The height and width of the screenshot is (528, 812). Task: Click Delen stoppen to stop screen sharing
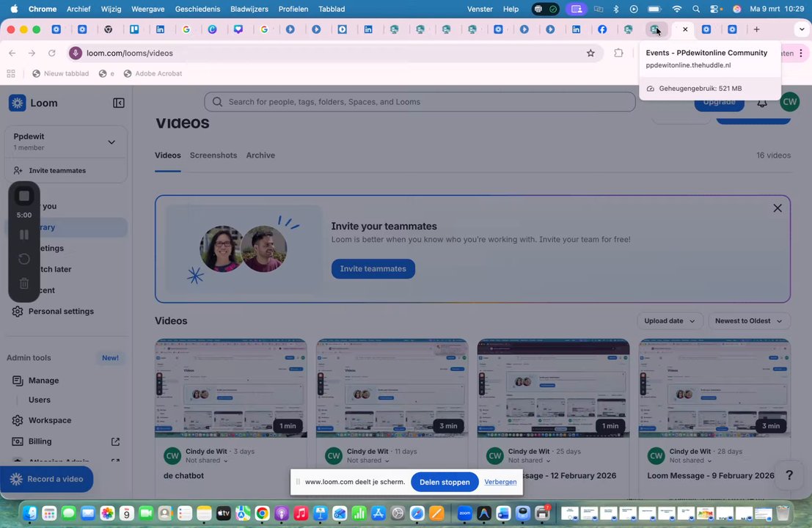tap(445, 482)
